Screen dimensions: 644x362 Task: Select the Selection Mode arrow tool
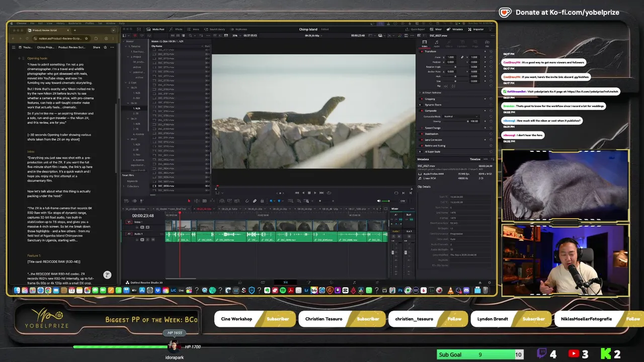tap(189, 201)
